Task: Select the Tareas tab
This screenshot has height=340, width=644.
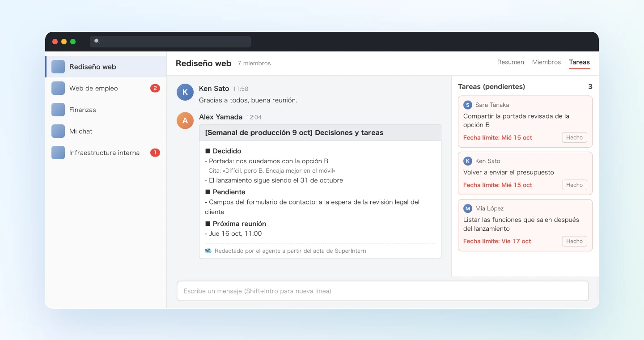Action: 579,62
